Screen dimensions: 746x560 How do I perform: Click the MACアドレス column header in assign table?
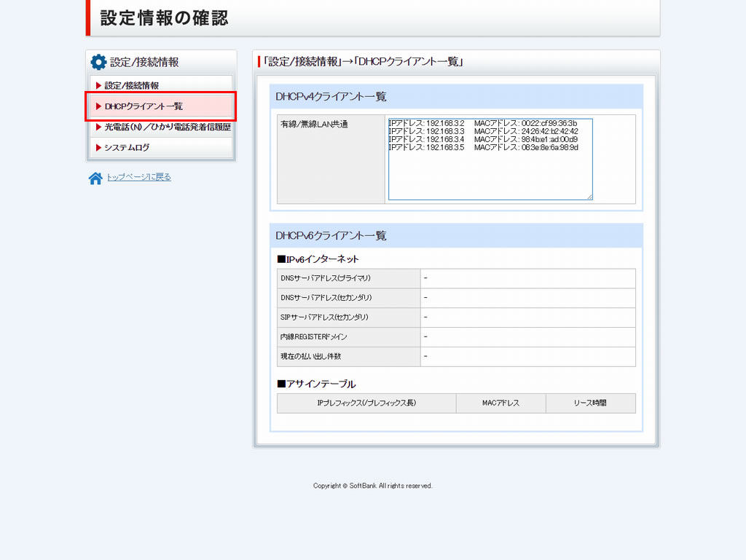click(501, 403)
